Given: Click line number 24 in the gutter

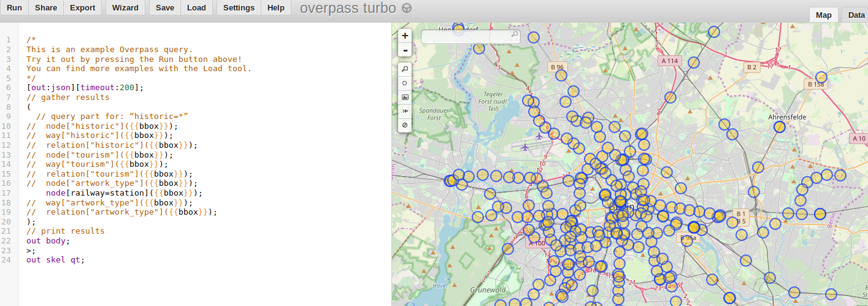Looking at the screenshot, I should tap(9, 260).
